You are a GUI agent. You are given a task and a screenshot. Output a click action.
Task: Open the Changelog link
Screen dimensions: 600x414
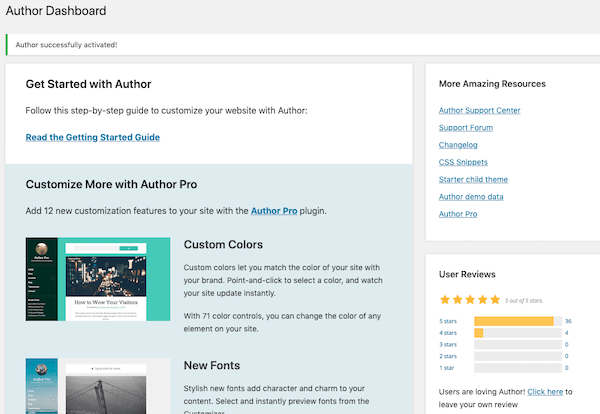tap(458, 145)
